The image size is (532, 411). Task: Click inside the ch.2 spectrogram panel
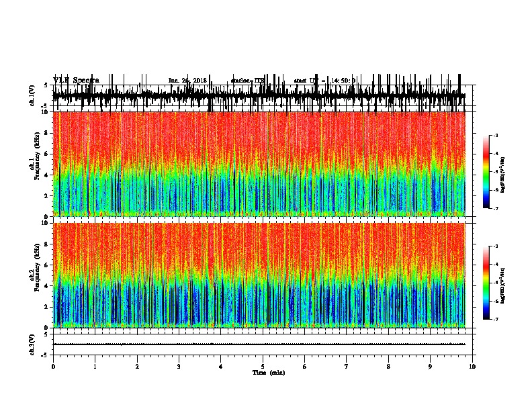tap(259, 275)
